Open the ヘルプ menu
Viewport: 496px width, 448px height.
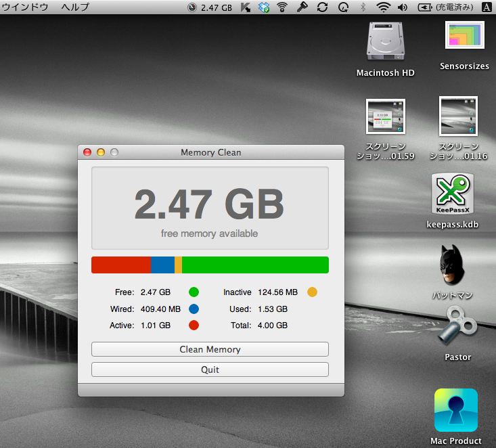tap(75, 7)
